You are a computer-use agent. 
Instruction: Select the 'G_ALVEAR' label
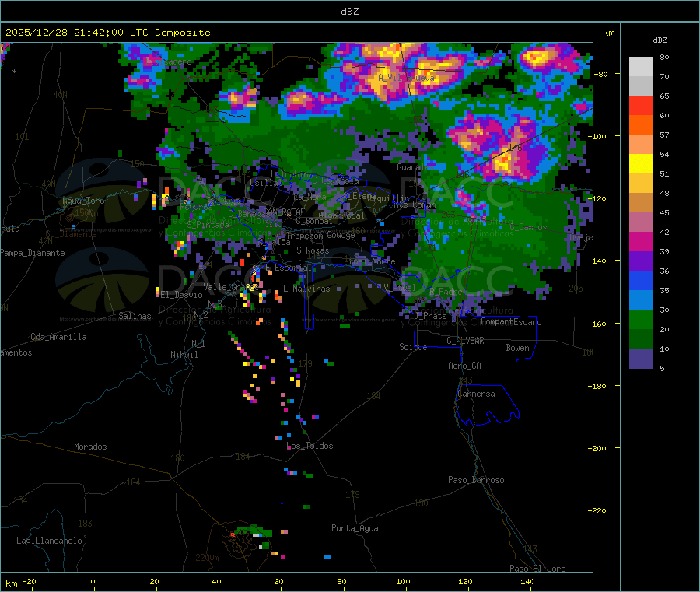coord(465,341)
